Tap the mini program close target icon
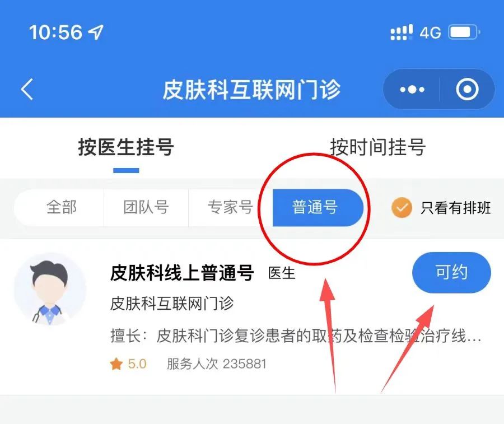The height and width of the screenshot is (424, 504). pyautogui.click(x=467, y=90)
